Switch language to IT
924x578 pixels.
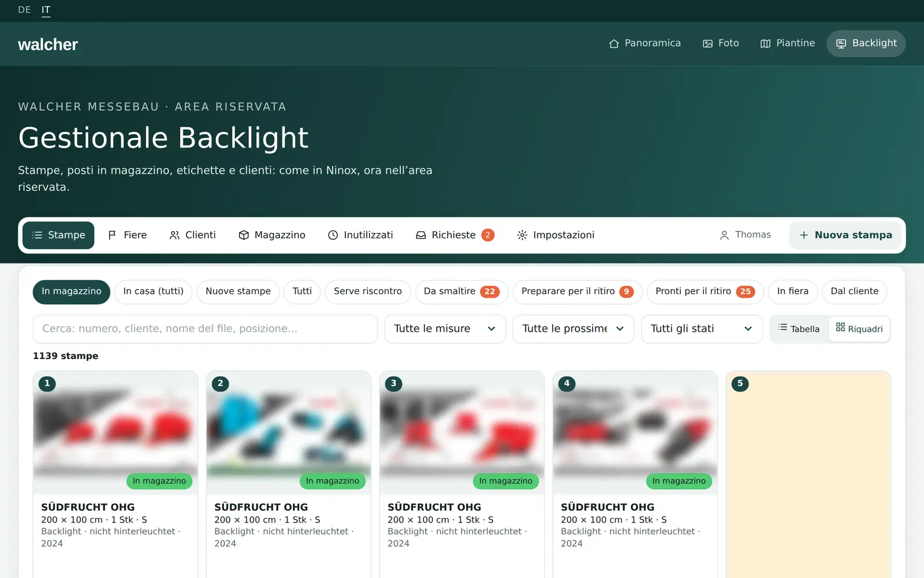point(46,10)
